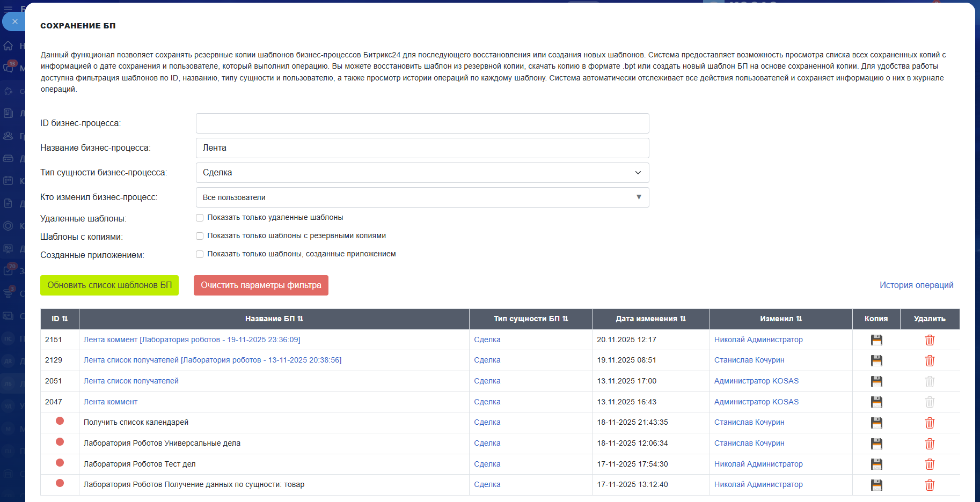The image size is (980, 502).
Task: Sort table by Дата изменения column
Action: [x=650, y=319]
